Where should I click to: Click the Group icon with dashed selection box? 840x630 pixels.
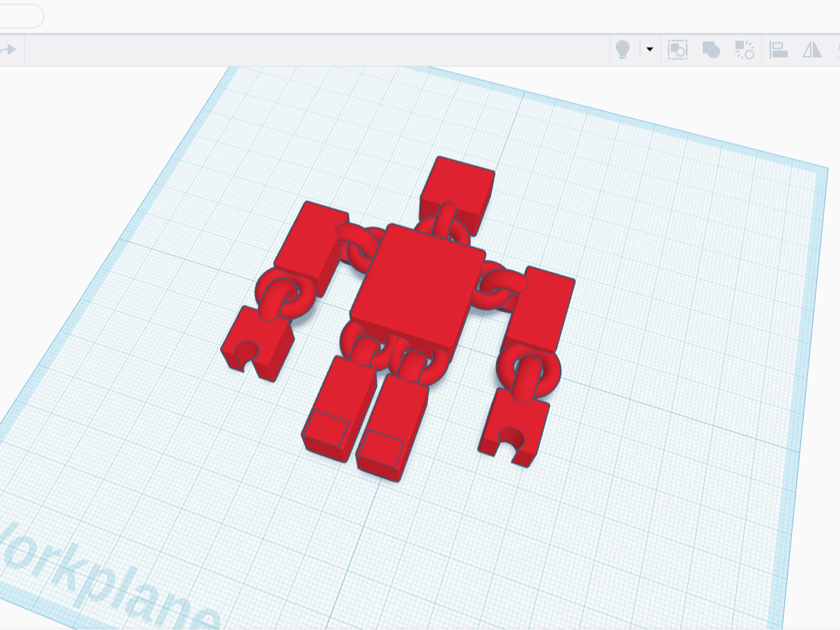[678, 50]
